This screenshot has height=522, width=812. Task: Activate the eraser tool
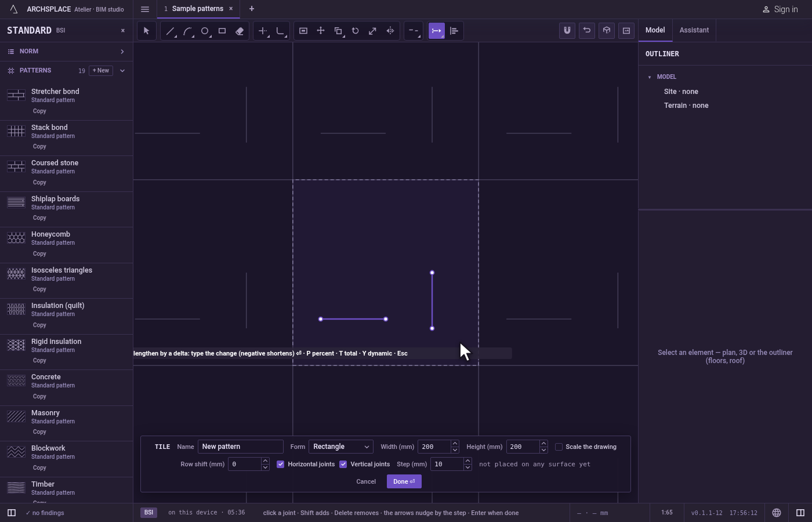point(240,31)
